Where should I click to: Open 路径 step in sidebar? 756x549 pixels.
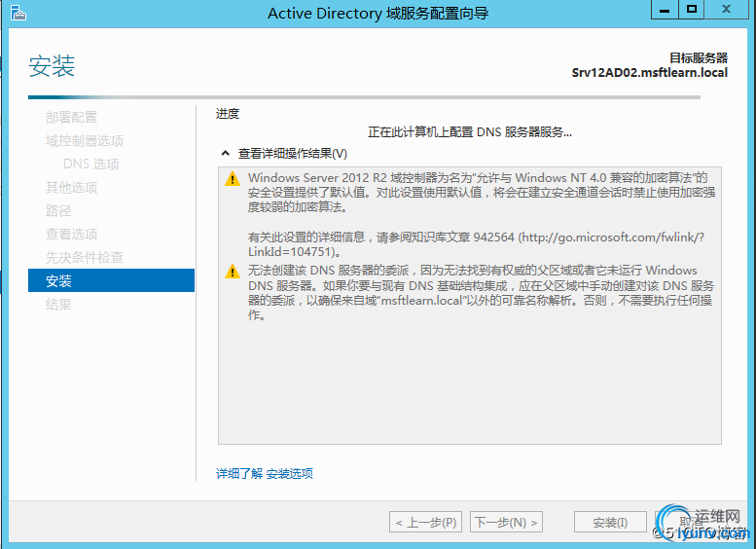[58, 211]
